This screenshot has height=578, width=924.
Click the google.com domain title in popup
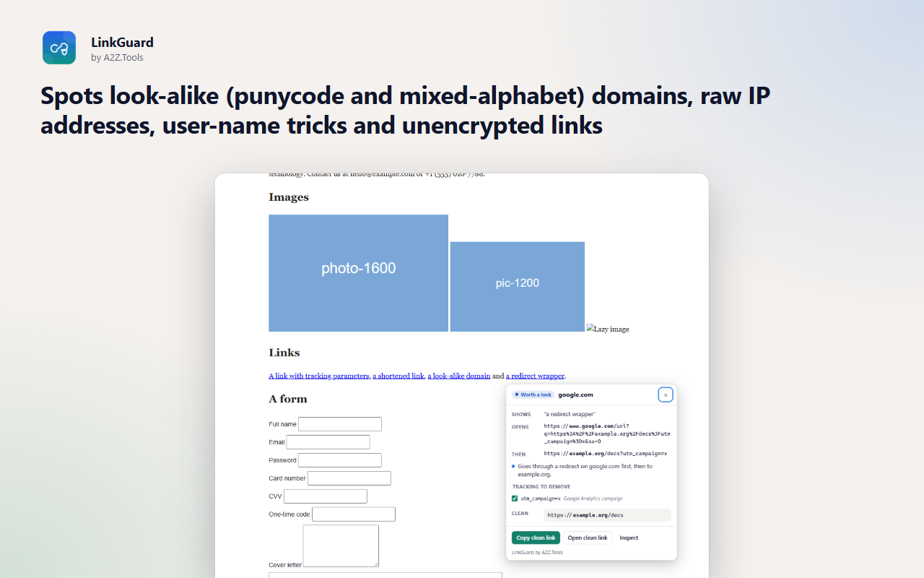click(575, 394)
